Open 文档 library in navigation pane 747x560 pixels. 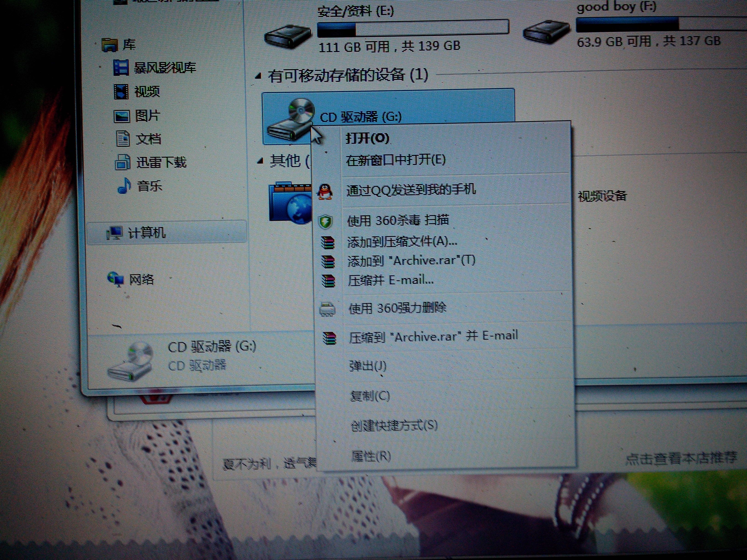[x=148, y=139]
